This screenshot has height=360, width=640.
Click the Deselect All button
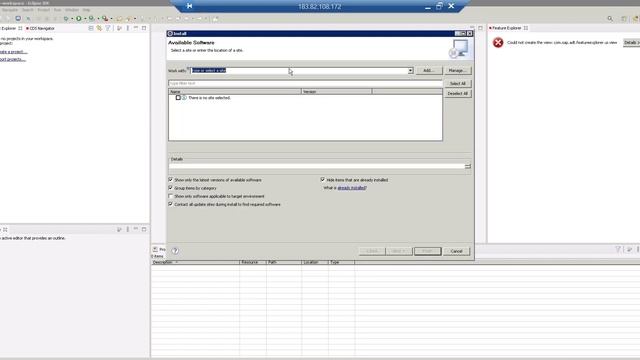458,93
